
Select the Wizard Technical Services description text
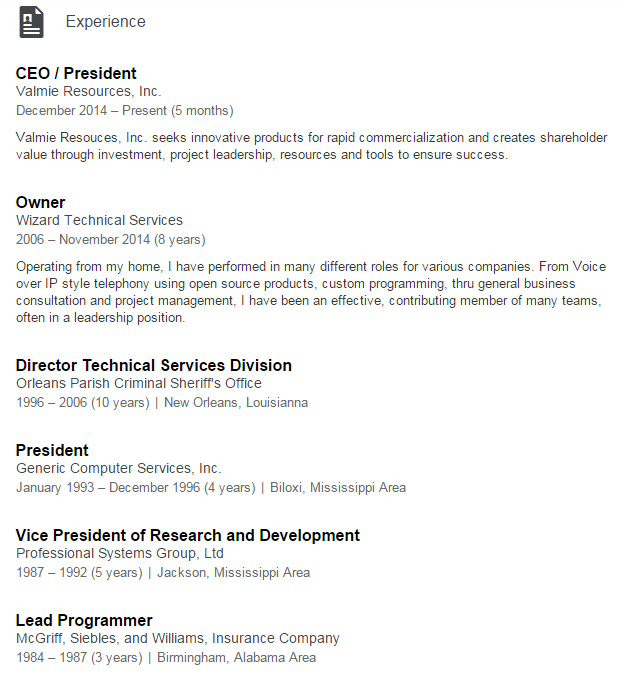[x=311, y=292]
